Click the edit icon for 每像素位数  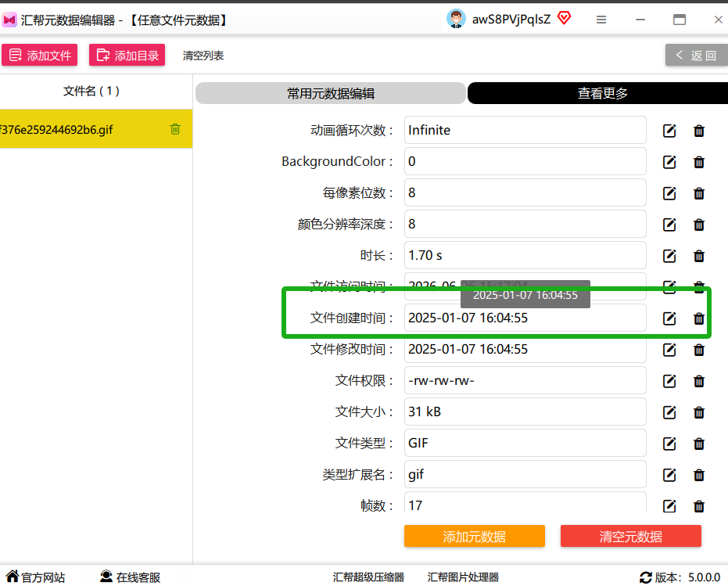point(669,193)
